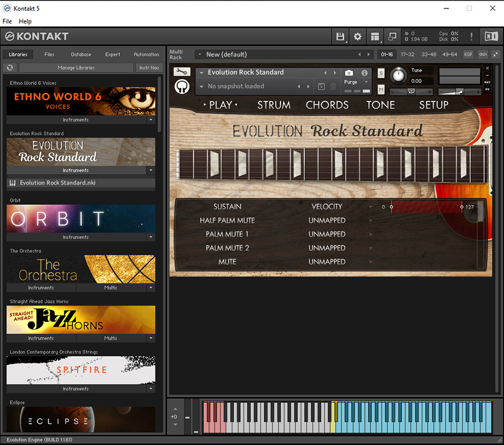
Task: Click the save floppy disk icon
Action: (340, 36)
